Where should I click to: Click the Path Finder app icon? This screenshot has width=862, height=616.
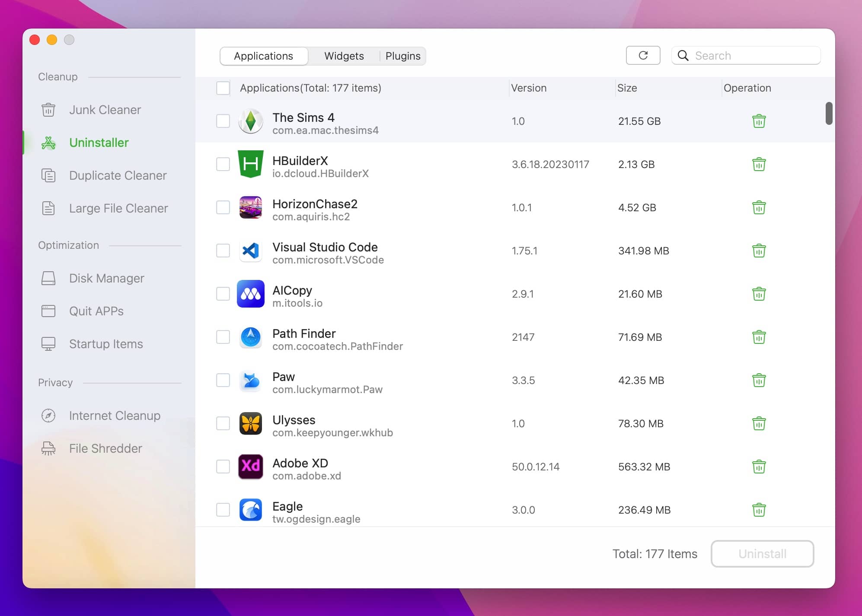251,337
